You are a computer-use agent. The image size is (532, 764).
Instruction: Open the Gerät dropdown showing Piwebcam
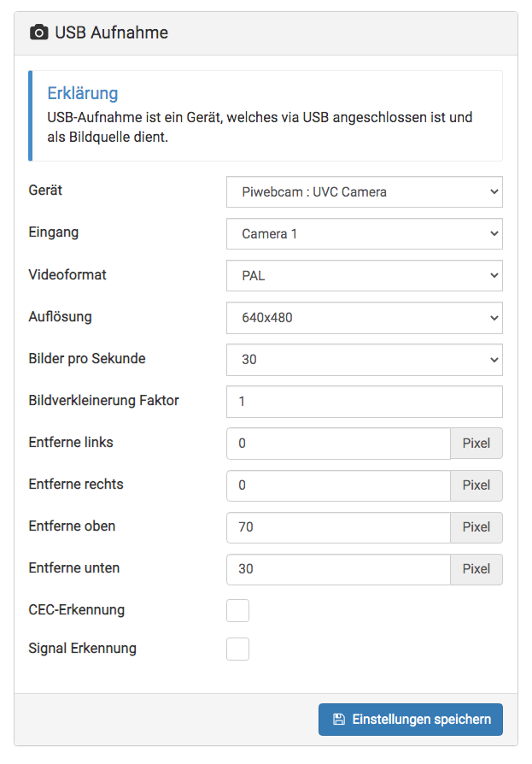pos(364,192)
